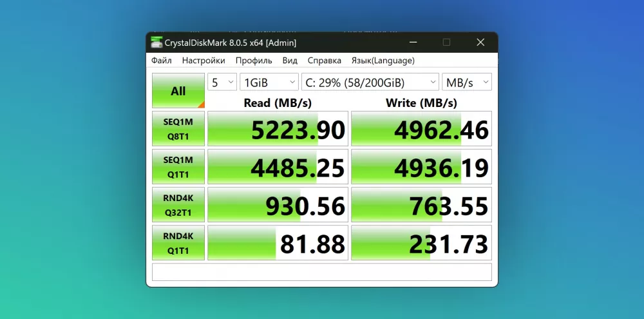
Task: Click the SEQ1M Q1T1 read value 4485.25
Action: click(278, 166)
